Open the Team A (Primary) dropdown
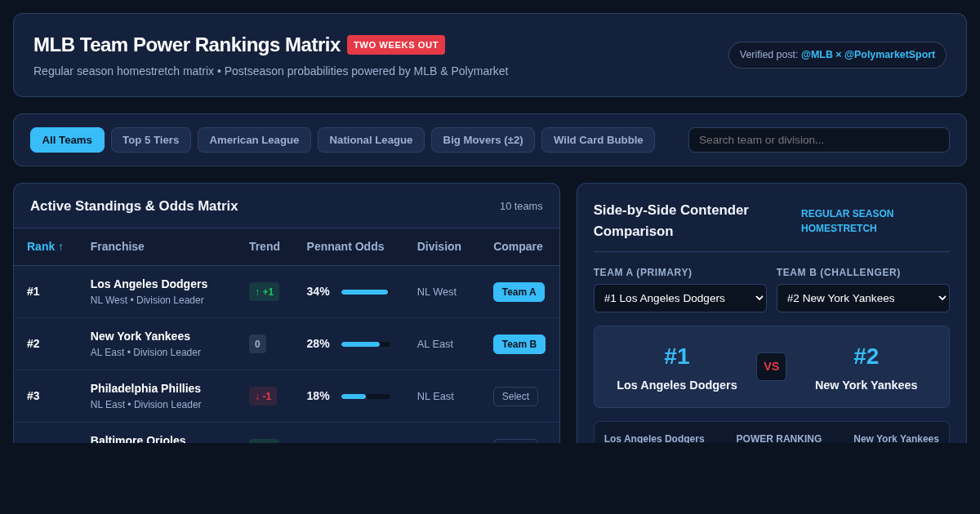This screenshot has height=514, width=980. click(x=680, y=298)
